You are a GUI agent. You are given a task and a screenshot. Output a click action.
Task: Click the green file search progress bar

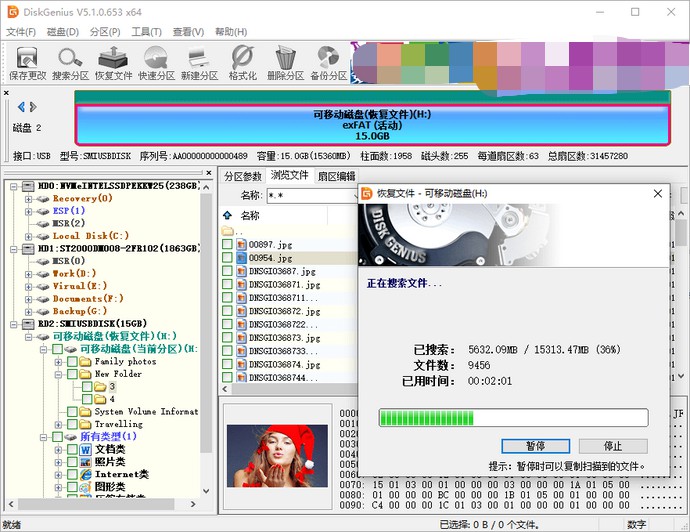[x=513, y=417]
